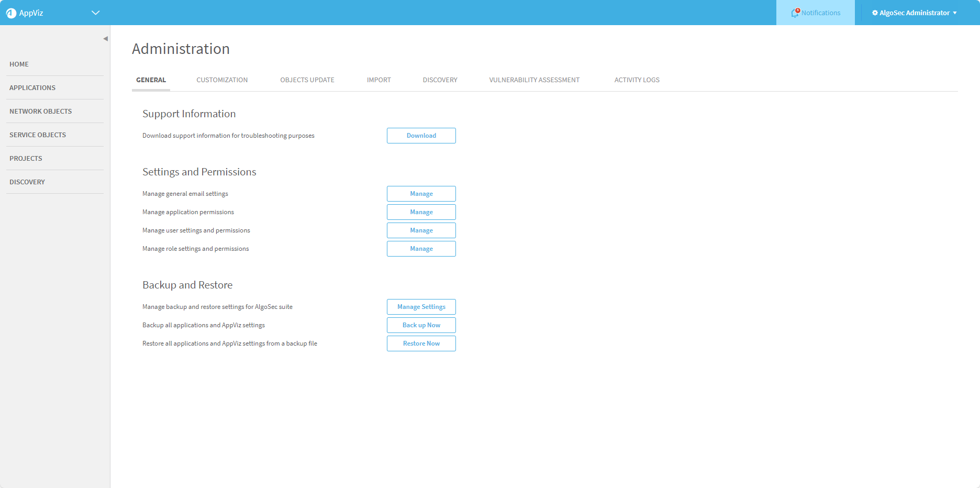Click the Restore Now button
980x488 pixels.
click(x=421, y=343)
